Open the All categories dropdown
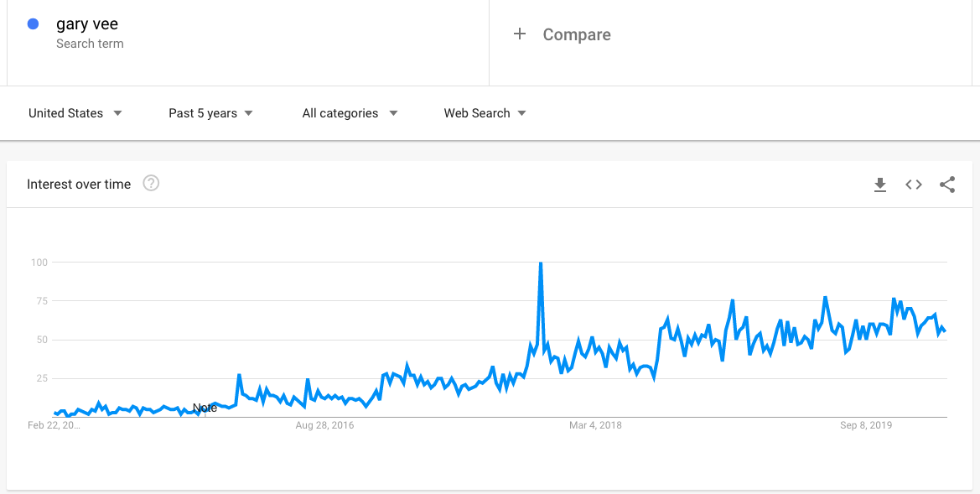 point(350,113)
